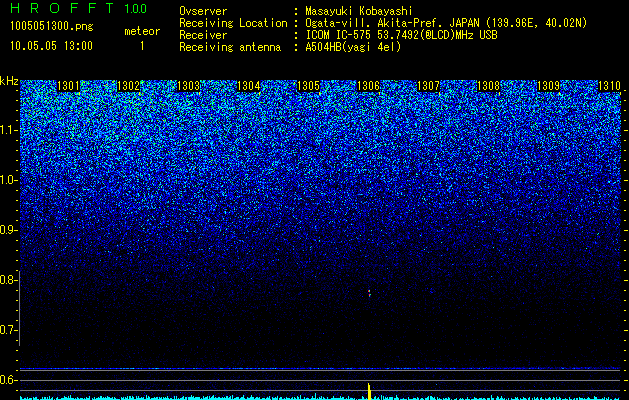Click the 1307 time marker
629x400 pixels.
tap(428, 86)
